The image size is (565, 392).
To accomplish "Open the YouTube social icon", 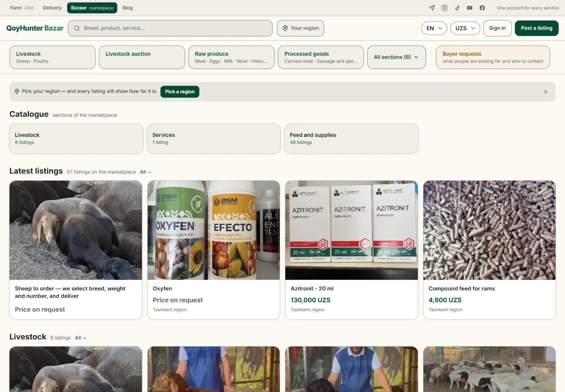I will (470, 8).
